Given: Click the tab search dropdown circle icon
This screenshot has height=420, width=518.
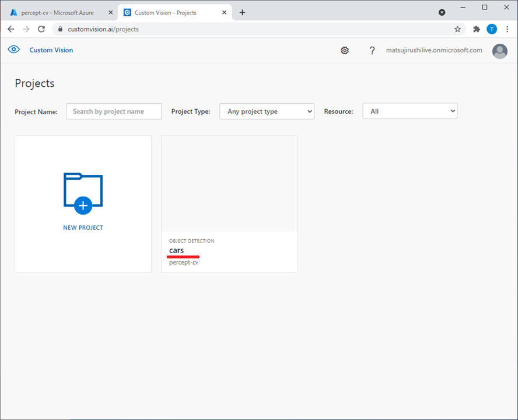Looking at the screenshot, I should click(x=442, y=13).
